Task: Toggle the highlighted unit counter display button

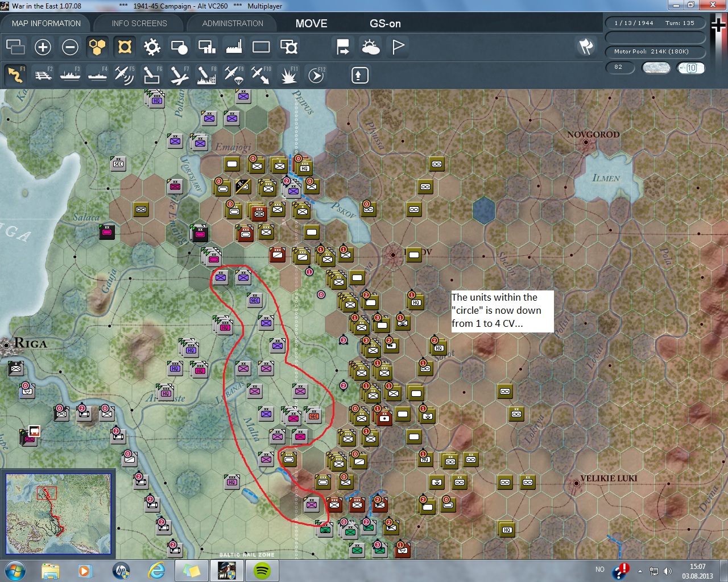Action: 125,47
